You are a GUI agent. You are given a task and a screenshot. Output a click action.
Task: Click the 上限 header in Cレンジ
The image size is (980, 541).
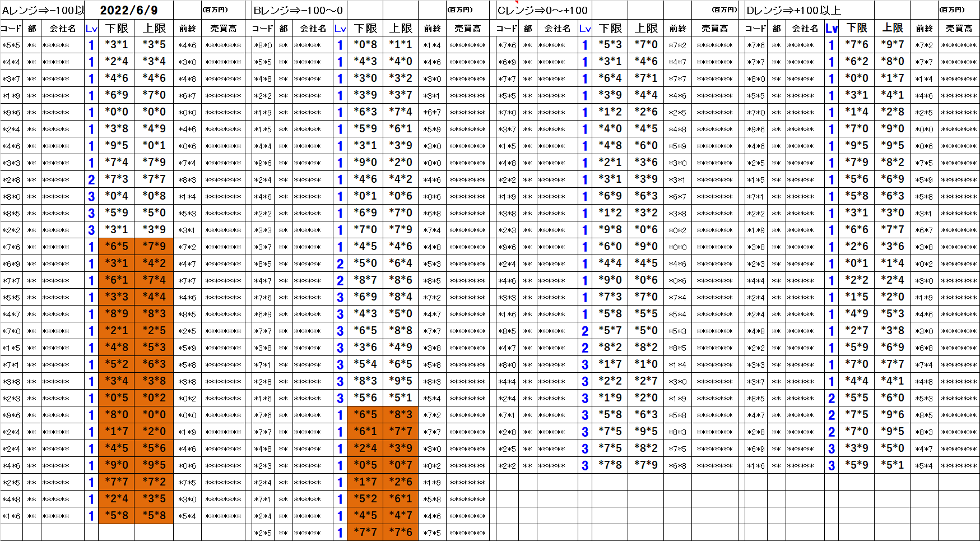click(x=646, y=28)
